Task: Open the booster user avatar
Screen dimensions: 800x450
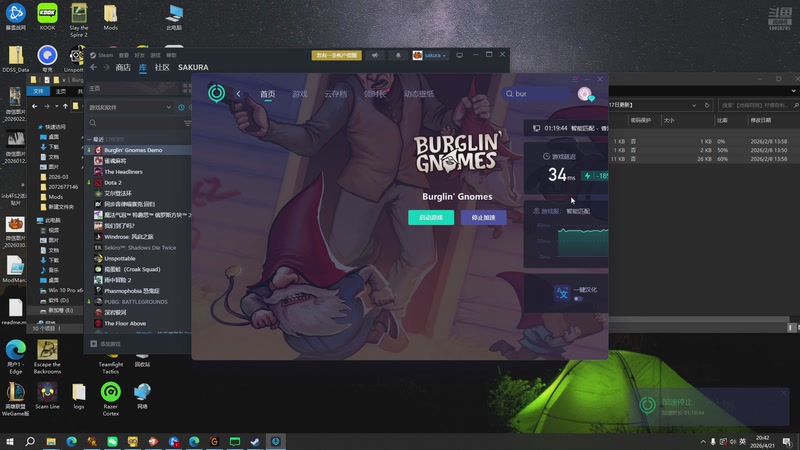Action: tap(584, 94)
